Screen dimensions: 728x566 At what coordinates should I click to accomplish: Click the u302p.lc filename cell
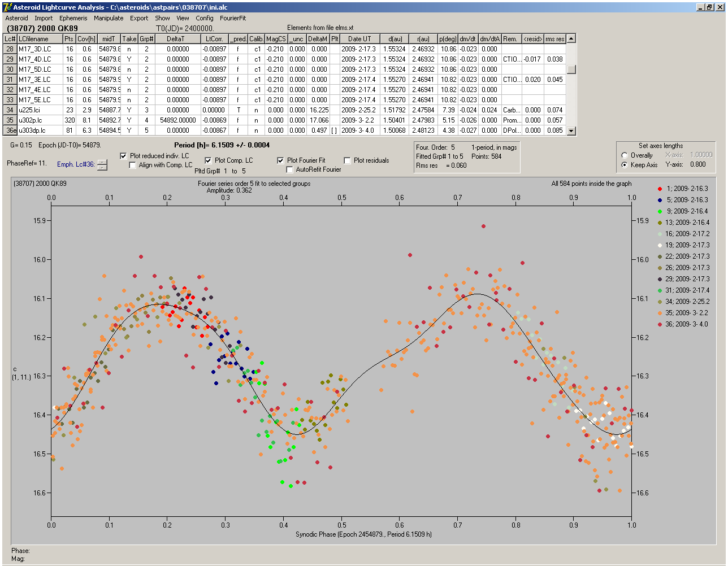(40, 120)
